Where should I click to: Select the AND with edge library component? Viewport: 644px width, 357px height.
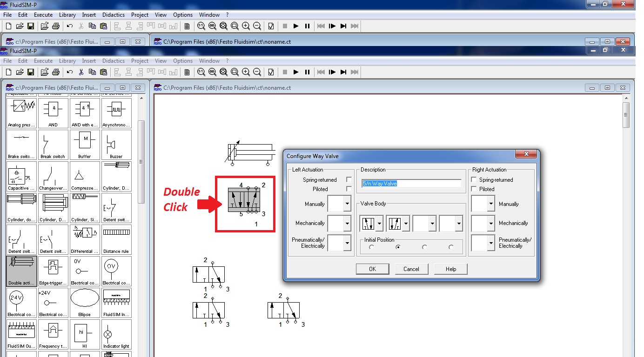click(85, 112)
